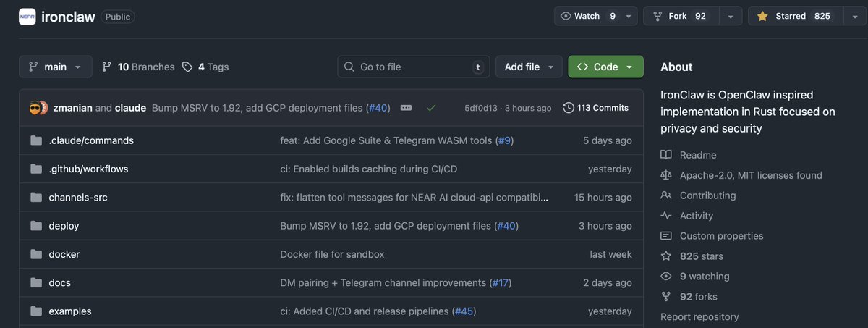The width and height of the screenshot is (868, 328).
Task: View the 113 Commits history
Action: click(x=595, y=108)
